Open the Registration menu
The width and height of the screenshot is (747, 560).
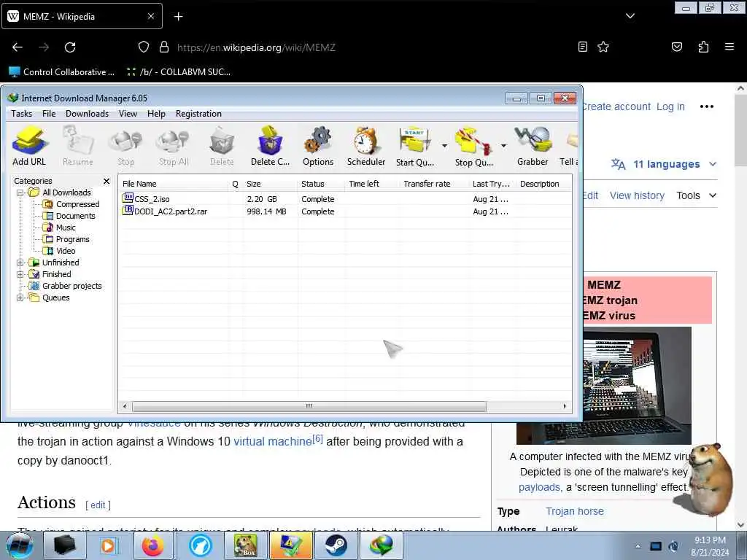pos(198,114)
